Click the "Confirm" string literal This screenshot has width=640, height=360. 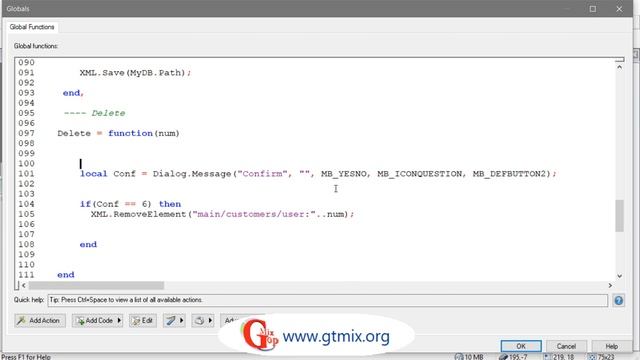tap(262, 174)
